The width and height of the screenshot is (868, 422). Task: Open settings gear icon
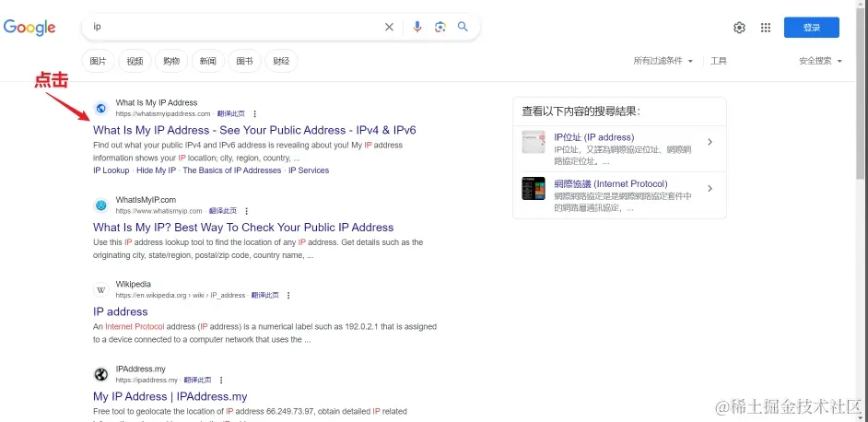click(x=739, y=28)
